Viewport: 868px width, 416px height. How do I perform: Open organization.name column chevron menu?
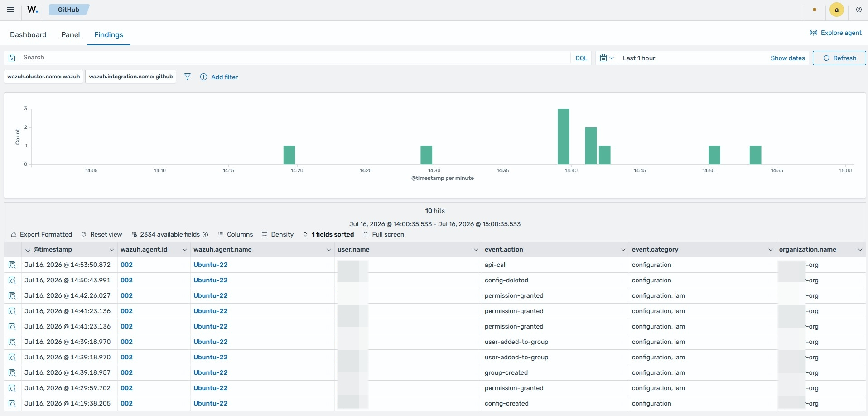click(860, 250)
